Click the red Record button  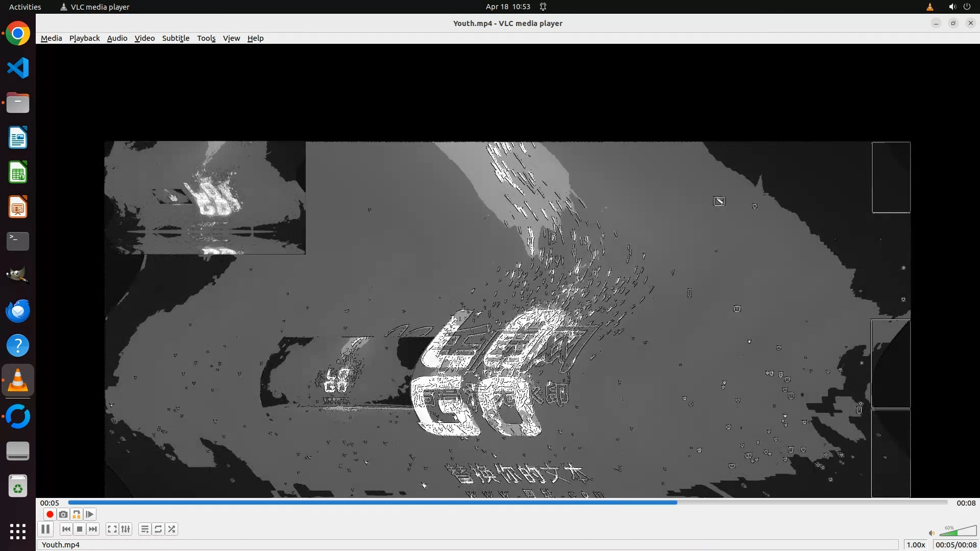tap(50, 514)
